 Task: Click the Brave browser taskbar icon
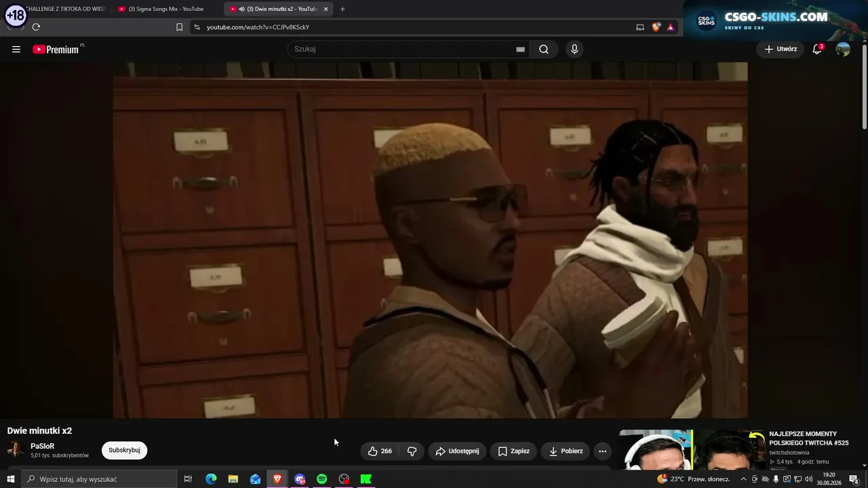277,479
